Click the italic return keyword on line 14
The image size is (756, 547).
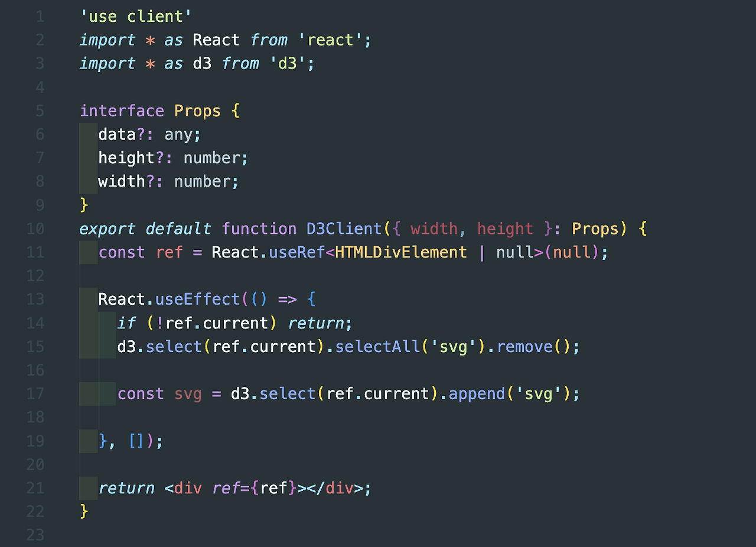(316, 324)
